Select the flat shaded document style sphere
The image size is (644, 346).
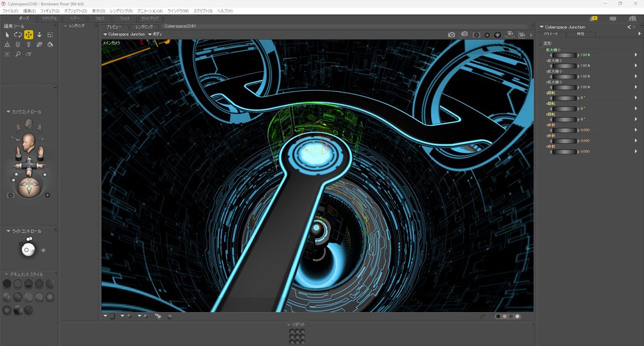pos(7,297)
